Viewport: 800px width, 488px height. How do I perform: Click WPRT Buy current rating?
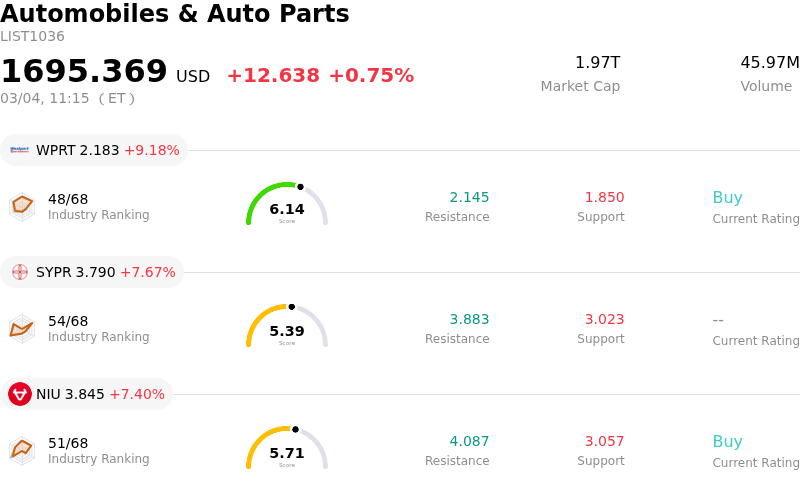pyautogui.click(x=727, y=198)
